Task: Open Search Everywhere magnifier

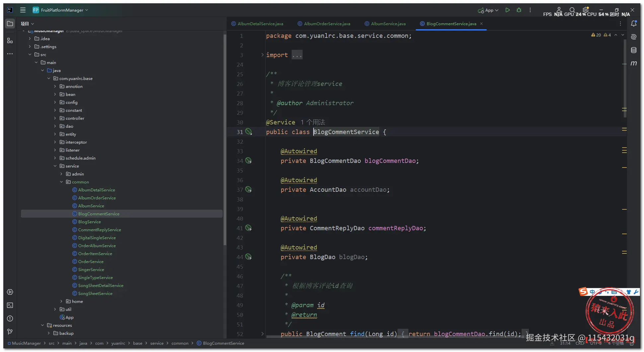Action: coord(572,10)
